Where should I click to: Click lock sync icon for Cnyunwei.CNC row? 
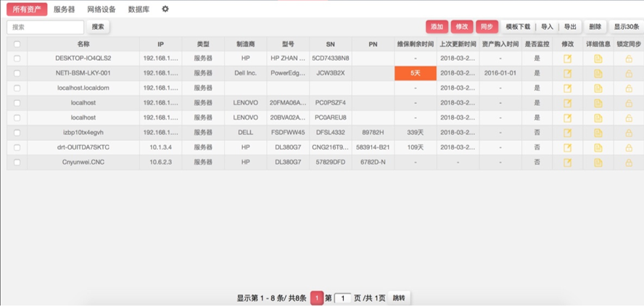(x=629, y=163)
